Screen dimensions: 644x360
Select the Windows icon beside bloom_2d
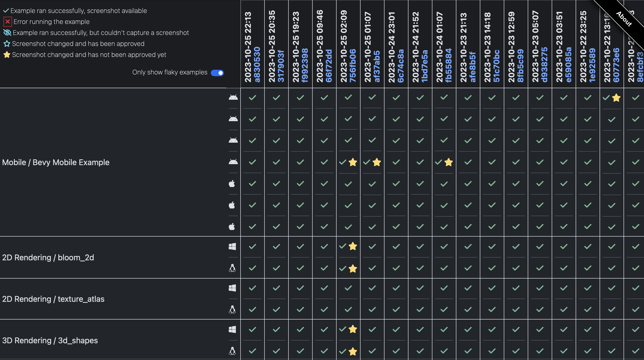(x=232, y=246)
